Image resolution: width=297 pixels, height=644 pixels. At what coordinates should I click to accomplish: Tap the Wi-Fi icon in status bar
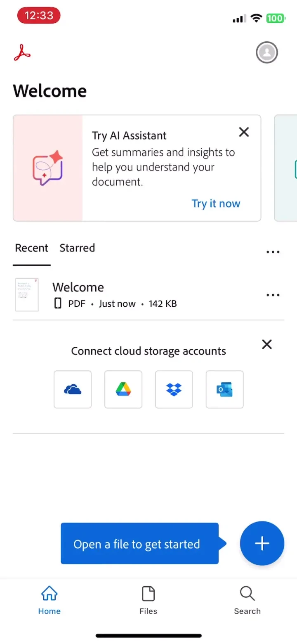coord(257,18)
